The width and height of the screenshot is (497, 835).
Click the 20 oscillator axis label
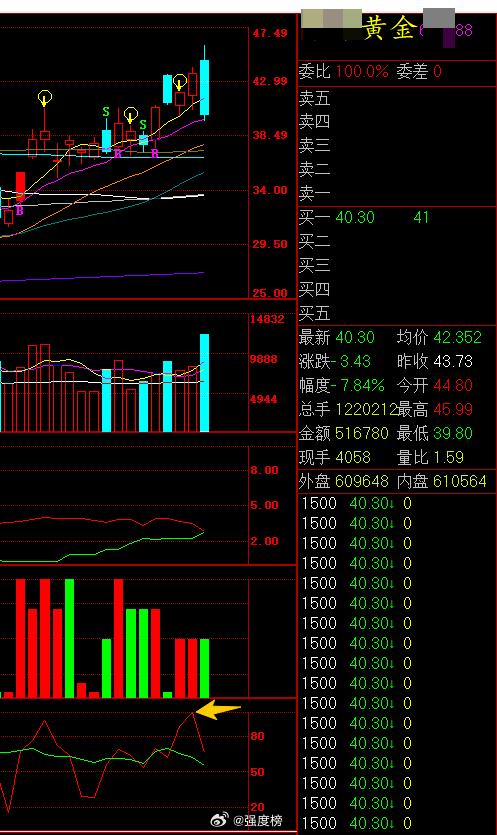pos(257,807)
